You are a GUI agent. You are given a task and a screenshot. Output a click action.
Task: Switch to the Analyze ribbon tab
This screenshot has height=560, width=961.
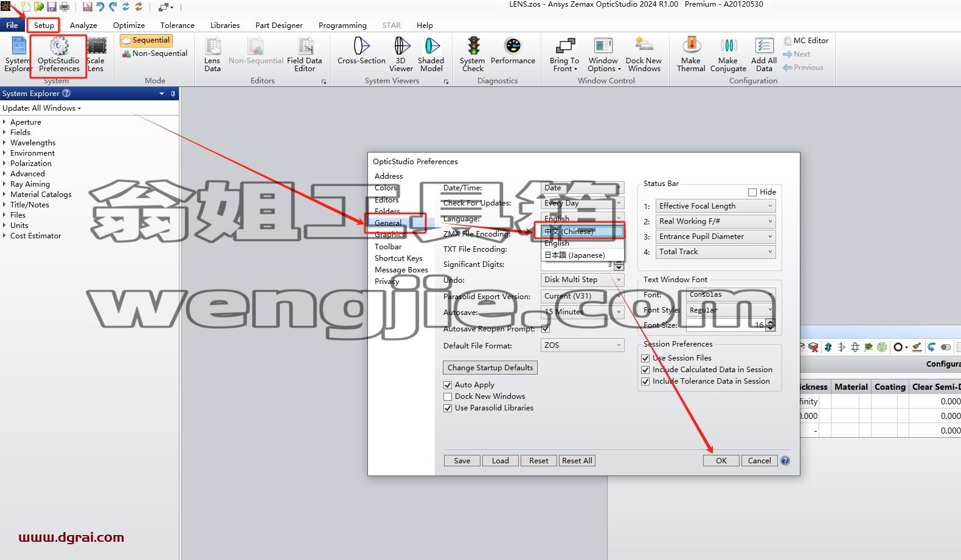click(83, 26)
